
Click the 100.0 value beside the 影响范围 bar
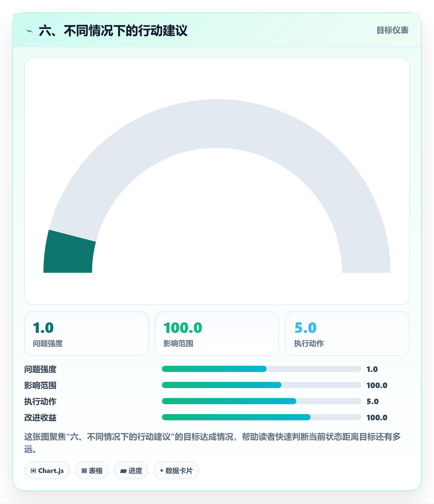tap(377, 385)
